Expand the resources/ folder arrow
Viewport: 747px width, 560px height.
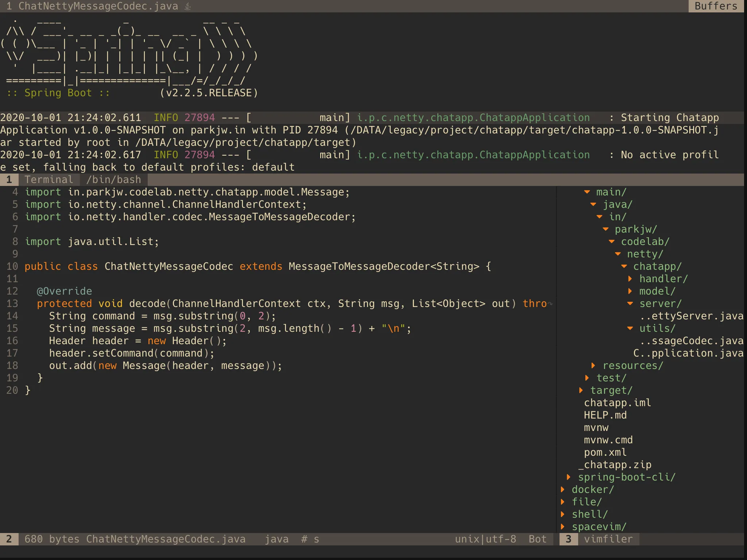point(593,366)
